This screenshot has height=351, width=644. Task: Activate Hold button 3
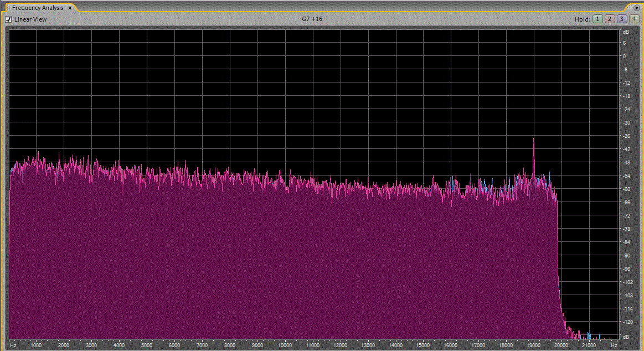pos(621,19)
